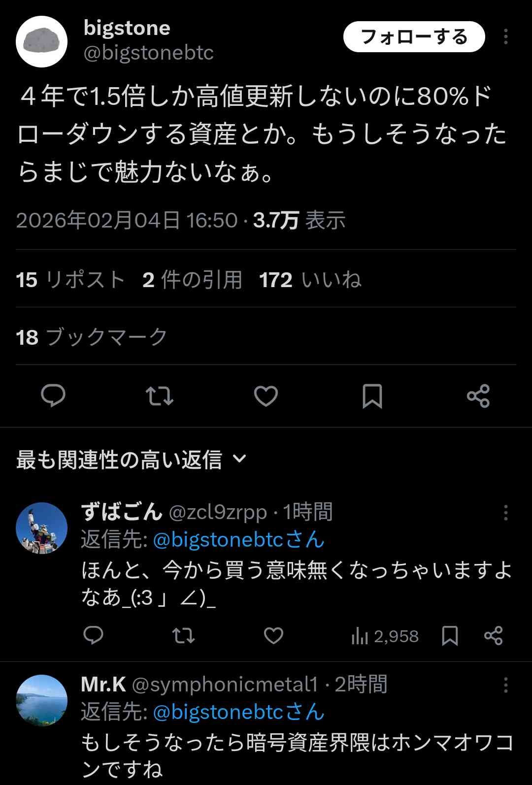Open more options on Mr.K's reply
The image size is (532, 785).
point(505,685)
